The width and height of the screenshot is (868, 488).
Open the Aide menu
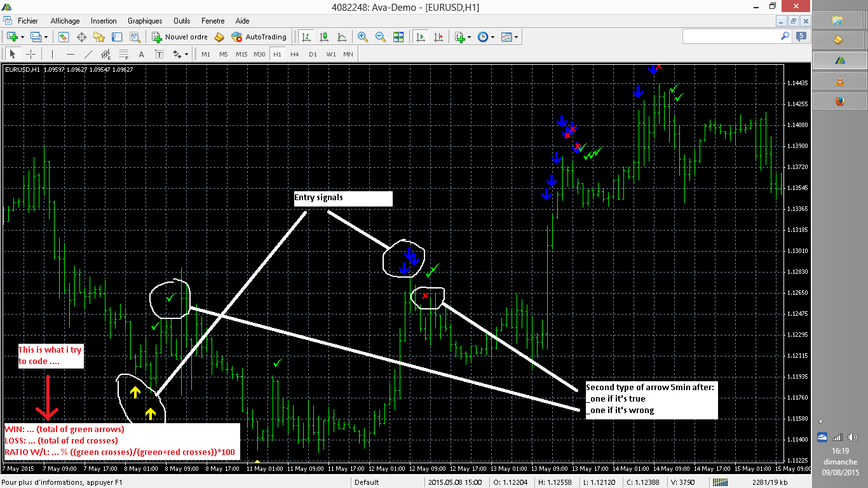(x=242, y=20)
